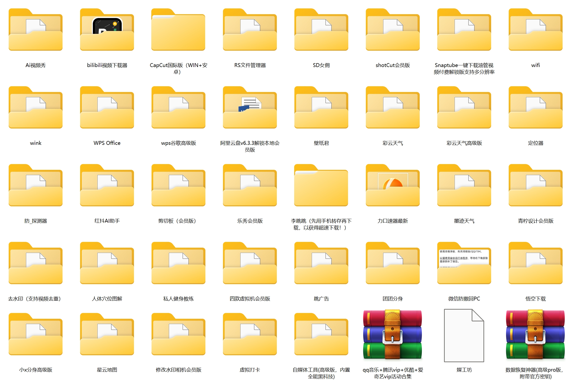Select the qq音乐+腾讯vip RAR archive
This screenshot has width=571, height=392.
(x=393, y=335)
